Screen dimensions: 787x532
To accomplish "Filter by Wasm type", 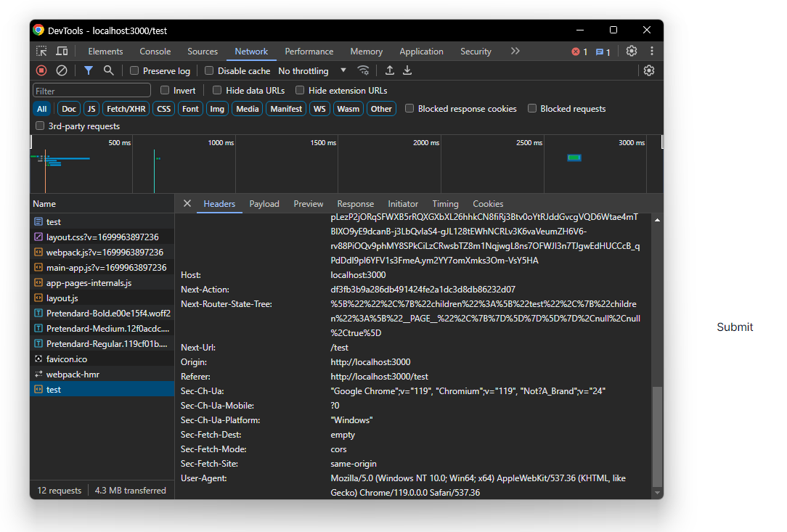I will coord(348,109).
